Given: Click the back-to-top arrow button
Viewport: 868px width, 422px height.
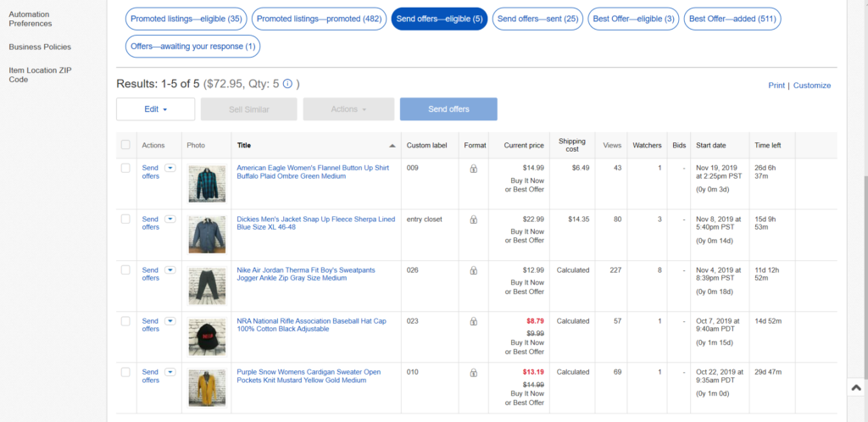Looking at the screenshot, I should pyautogui.click(x=856, y=388).
